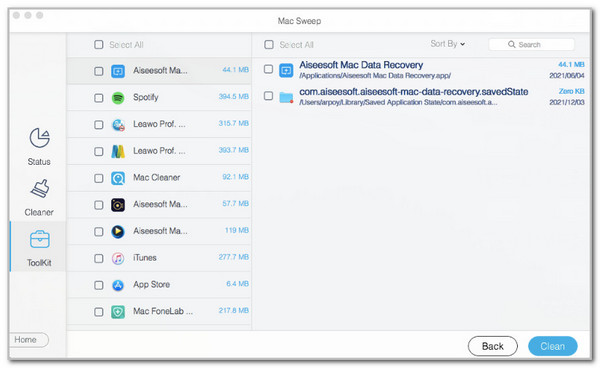Select the Spotify row name
This screenshot has width=600, height=368.
point(145,97)
